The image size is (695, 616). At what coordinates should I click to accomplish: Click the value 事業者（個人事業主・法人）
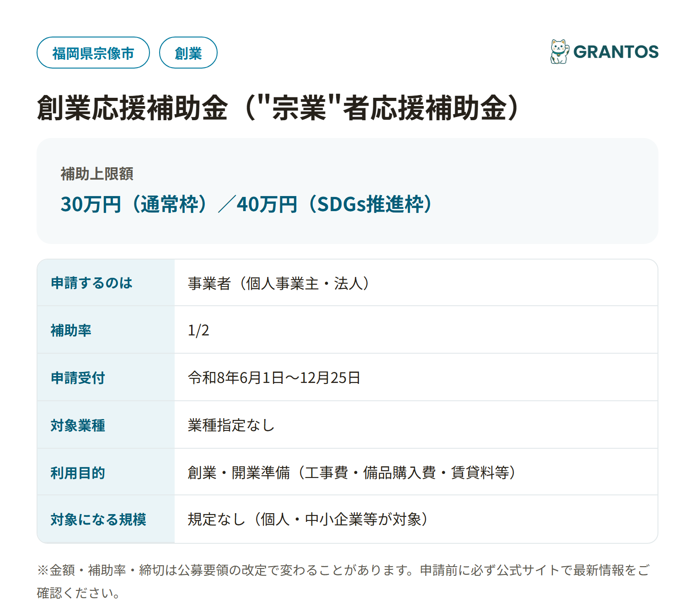(279, 283)
